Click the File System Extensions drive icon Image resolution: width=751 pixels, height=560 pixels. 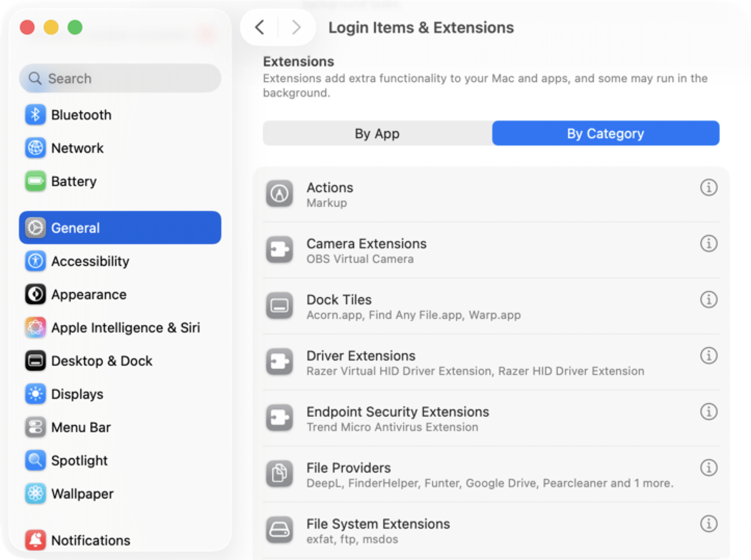pos(279,530)
